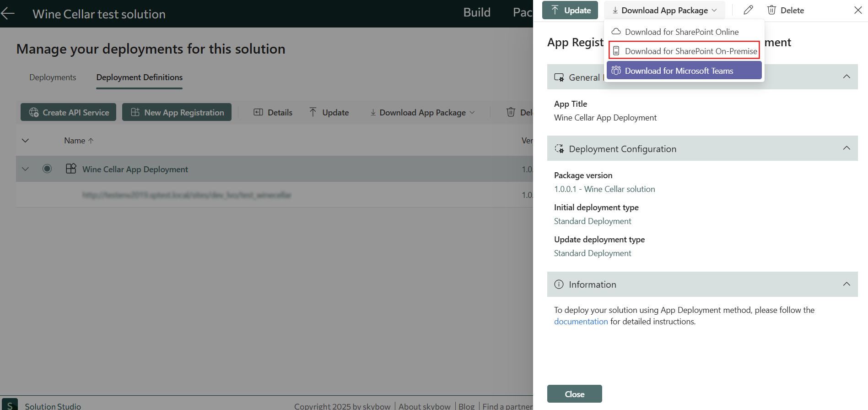Click the Close button
The width and height of the screenshot is (868, 410).
point(574,394)
